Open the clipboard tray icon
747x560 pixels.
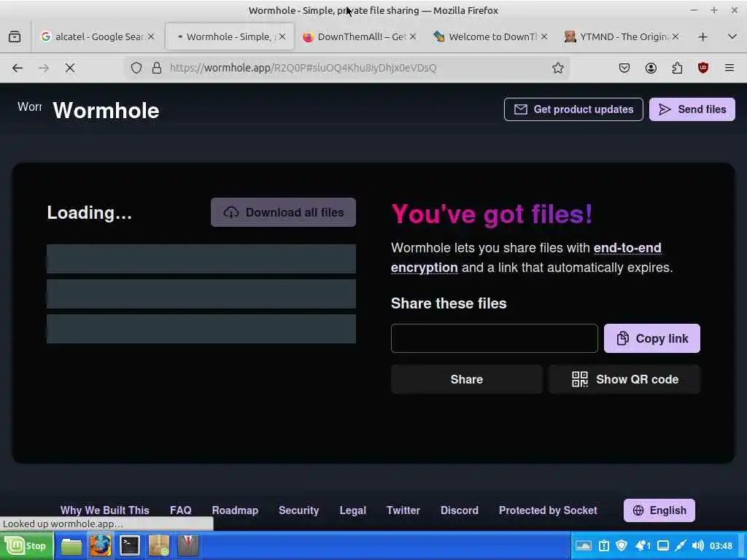[604, 545]
